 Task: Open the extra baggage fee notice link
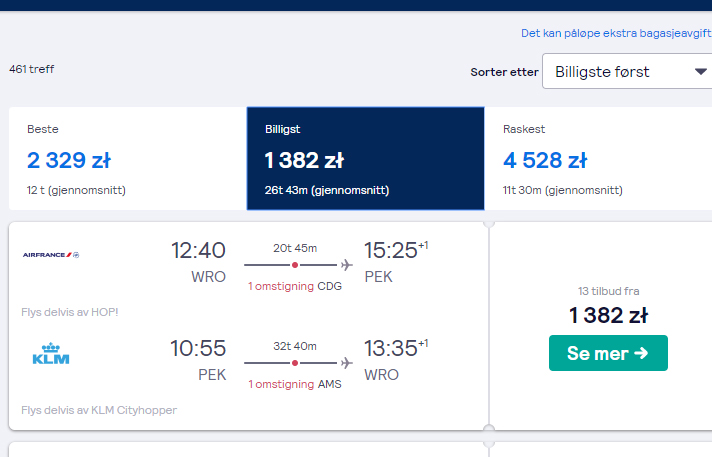[x=616, y=33]
